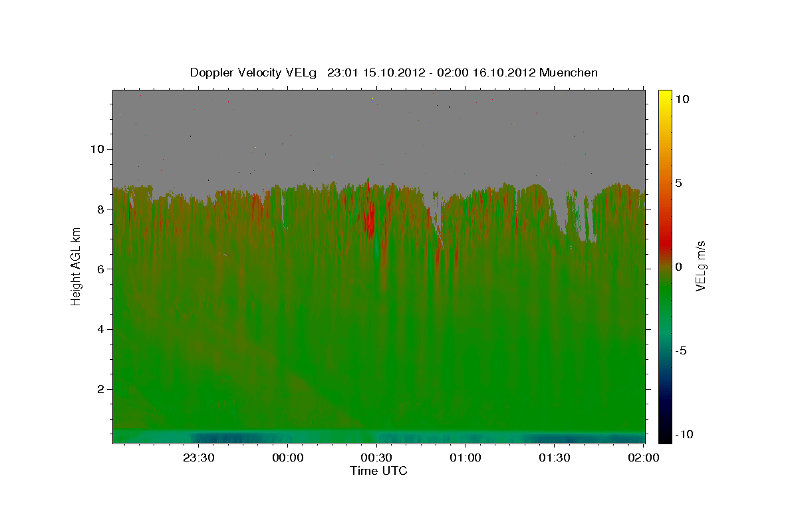This screenshot has width=798, height=532.
Task: Click the '02:00' time tick label
Action: tap(642, 458)
